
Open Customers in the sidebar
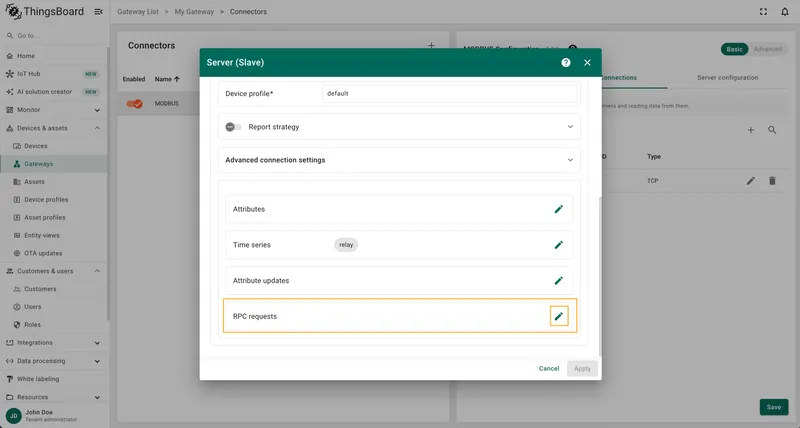(54, 289)
